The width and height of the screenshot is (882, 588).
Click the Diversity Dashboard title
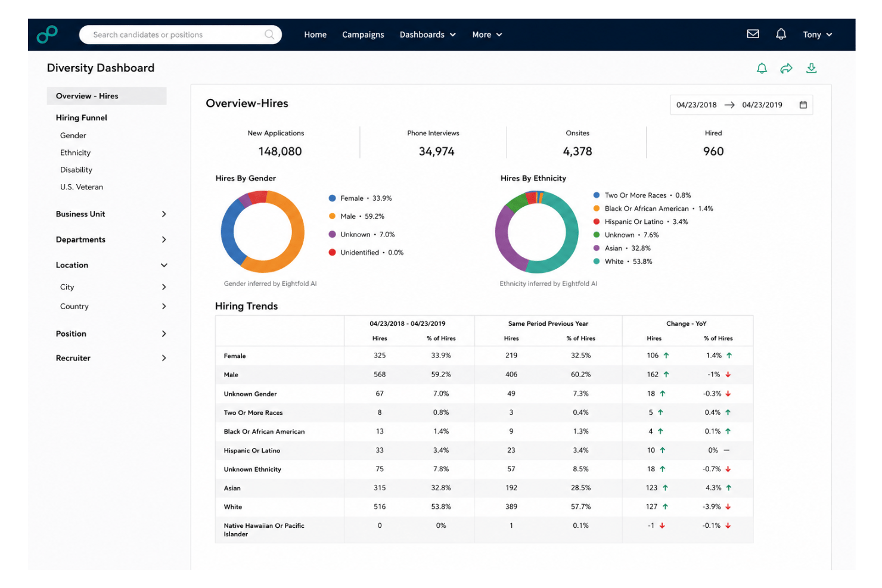point(101,68)
